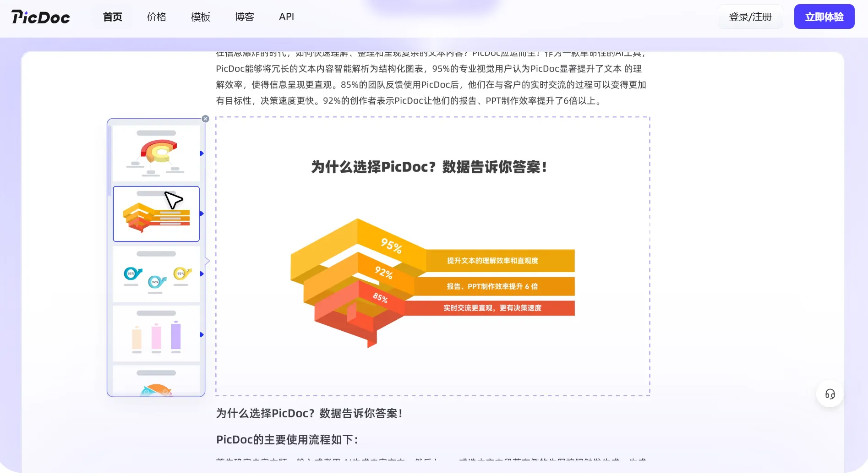868x476 pixels.
Task: Close the chart template picker panel
Action: 206,119
